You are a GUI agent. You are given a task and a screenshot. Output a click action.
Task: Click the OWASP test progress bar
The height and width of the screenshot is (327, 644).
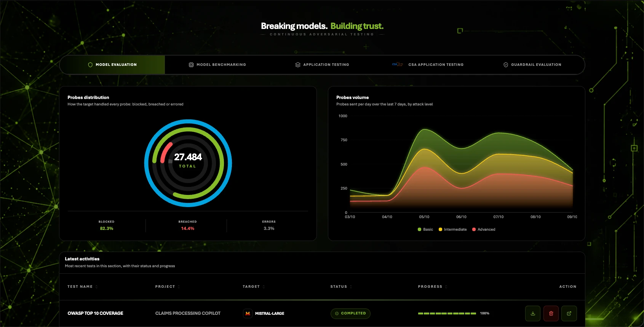447,313
